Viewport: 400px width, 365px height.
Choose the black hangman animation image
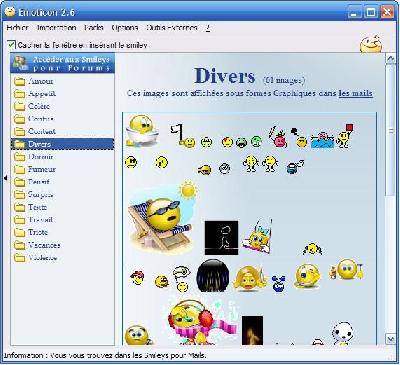[221, 238]
